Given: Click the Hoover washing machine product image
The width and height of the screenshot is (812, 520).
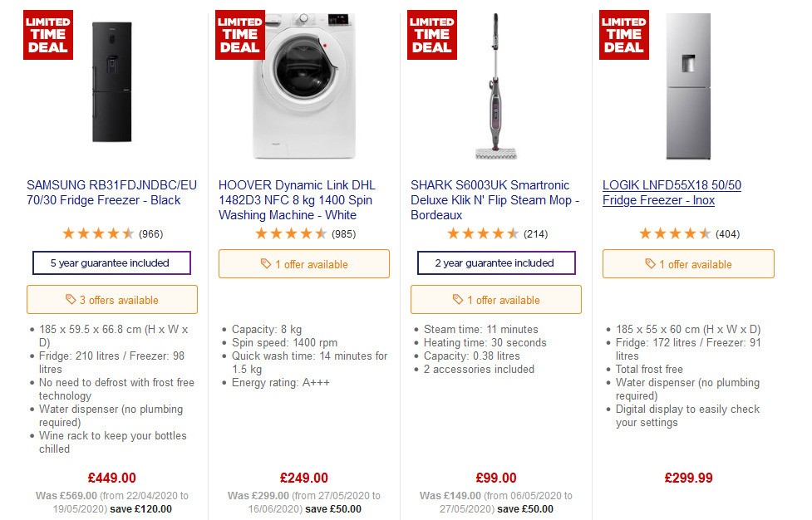Looking at the screenshot, I should 303,83.
